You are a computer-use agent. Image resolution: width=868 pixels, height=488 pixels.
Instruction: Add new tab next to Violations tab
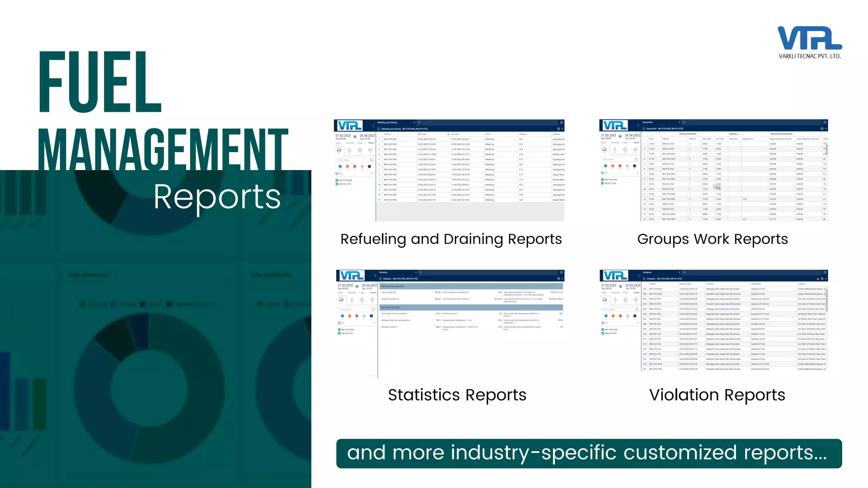pyautogui.click(x=684, y=272)
